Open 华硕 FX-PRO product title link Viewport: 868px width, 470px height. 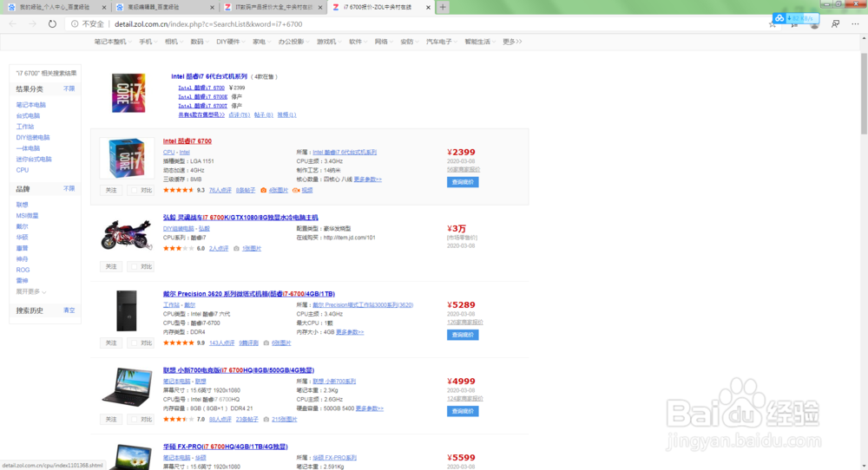point(226,447)
